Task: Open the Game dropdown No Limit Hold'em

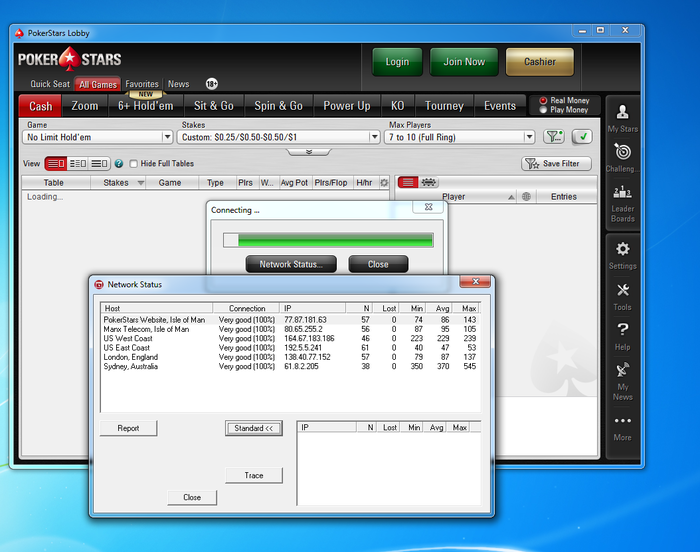Action: pos(97,137)
